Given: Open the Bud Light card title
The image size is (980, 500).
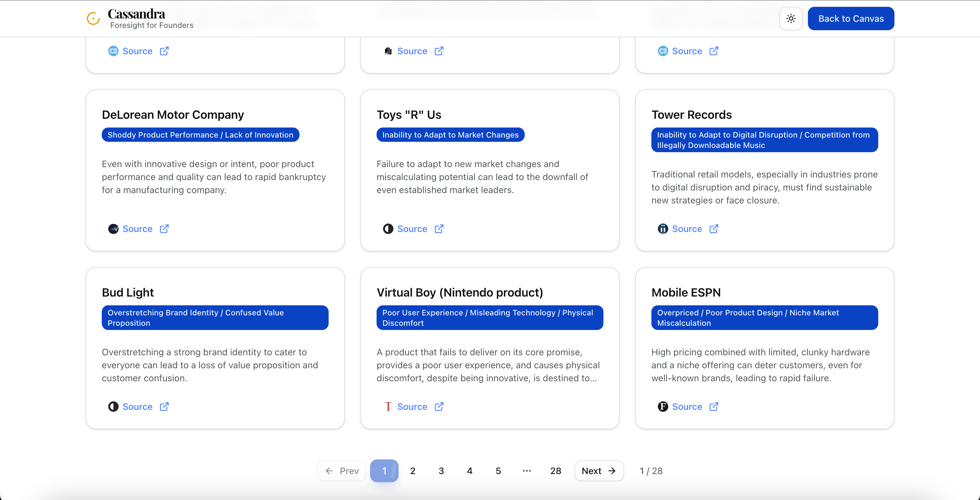Looking at the screenshot, I should pos(127,292).
